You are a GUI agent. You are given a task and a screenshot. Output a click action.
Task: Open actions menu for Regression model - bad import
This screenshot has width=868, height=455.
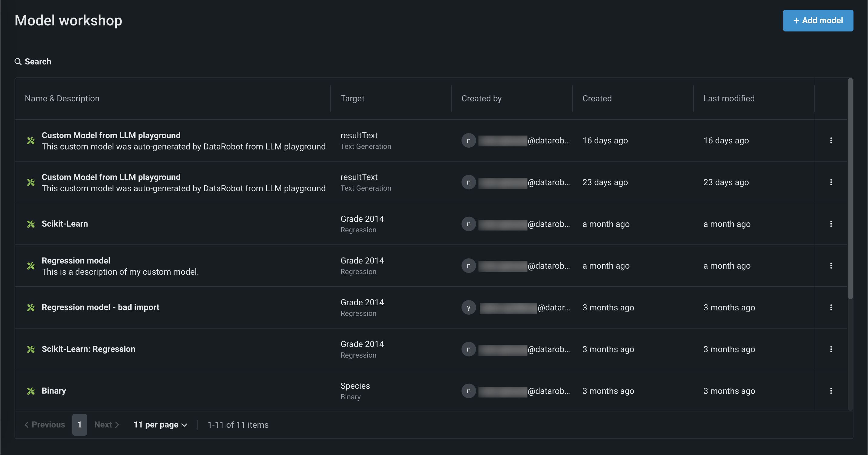pyautogui.click(x=830, y=307)
